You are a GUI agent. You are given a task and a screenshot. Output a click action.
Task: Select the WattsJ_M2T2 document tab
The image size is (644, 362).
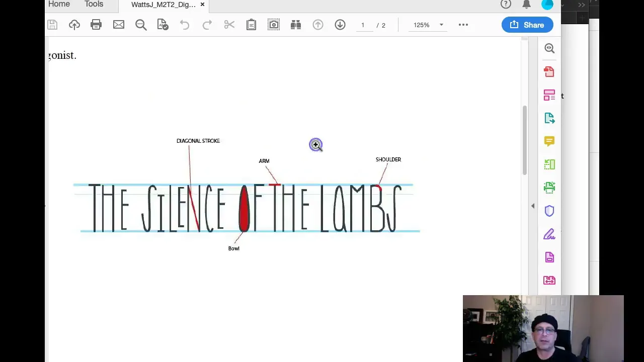pyautogui.click(x=163, y=5)
